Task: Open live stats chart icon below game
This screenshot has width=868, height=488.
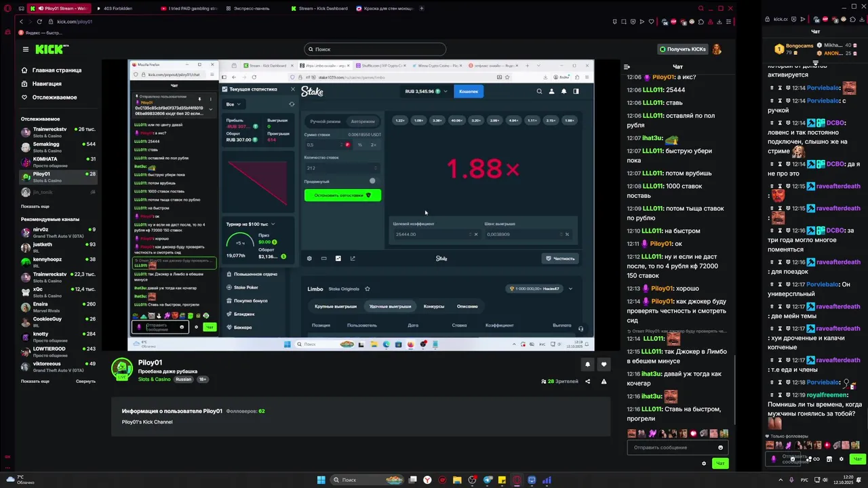Action: tap(338, 258)
